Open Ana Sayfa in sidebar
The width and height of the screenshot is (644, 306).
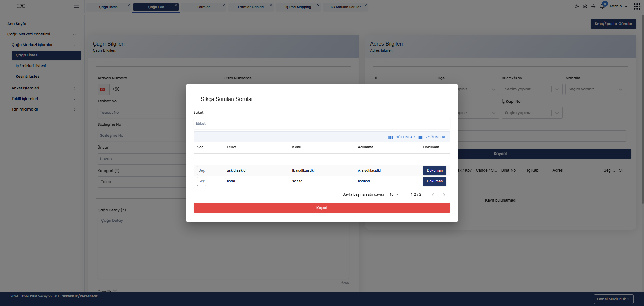point(17,24)
